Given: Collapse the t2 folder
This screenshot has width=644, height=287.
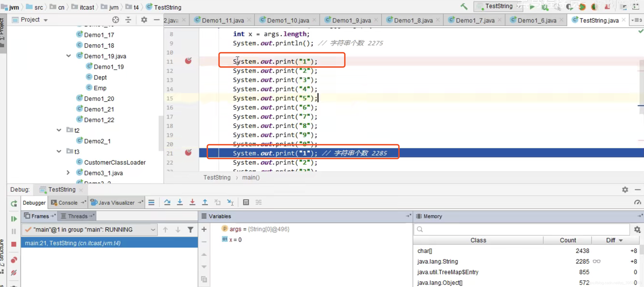Looking at the screenshot, I should 59,130.
